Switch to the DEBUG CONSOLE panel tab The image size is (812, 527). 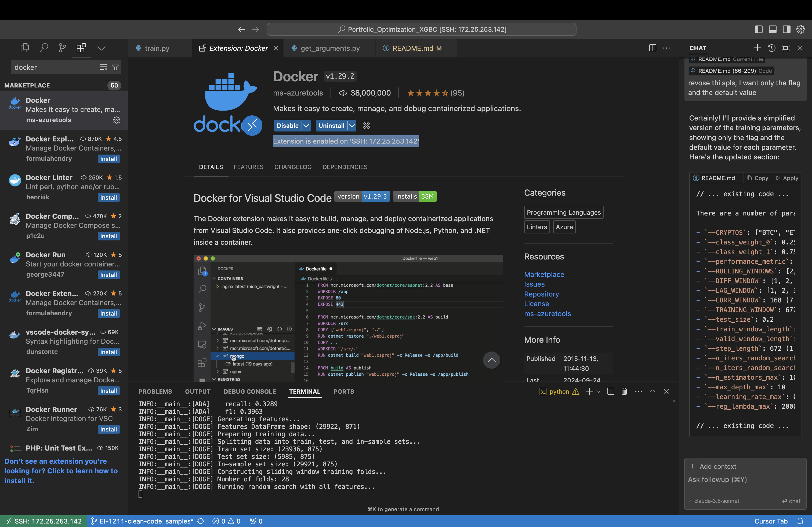249,391
